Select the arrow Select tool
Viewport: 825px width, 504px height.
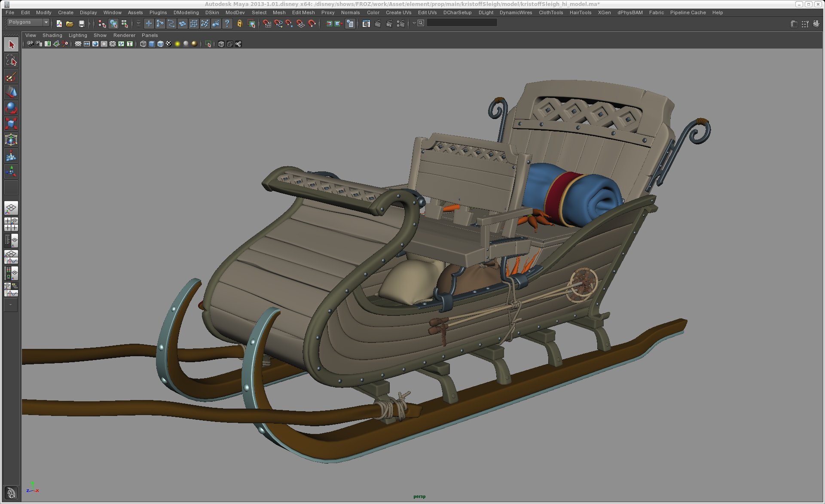(x=11, y=45)
